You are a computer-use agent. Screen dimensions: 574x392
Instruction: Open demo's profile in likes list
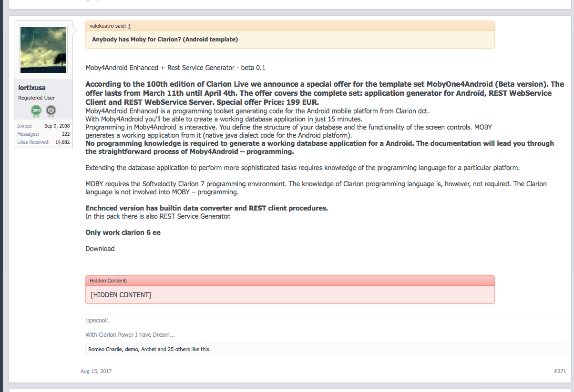[132, 349]
